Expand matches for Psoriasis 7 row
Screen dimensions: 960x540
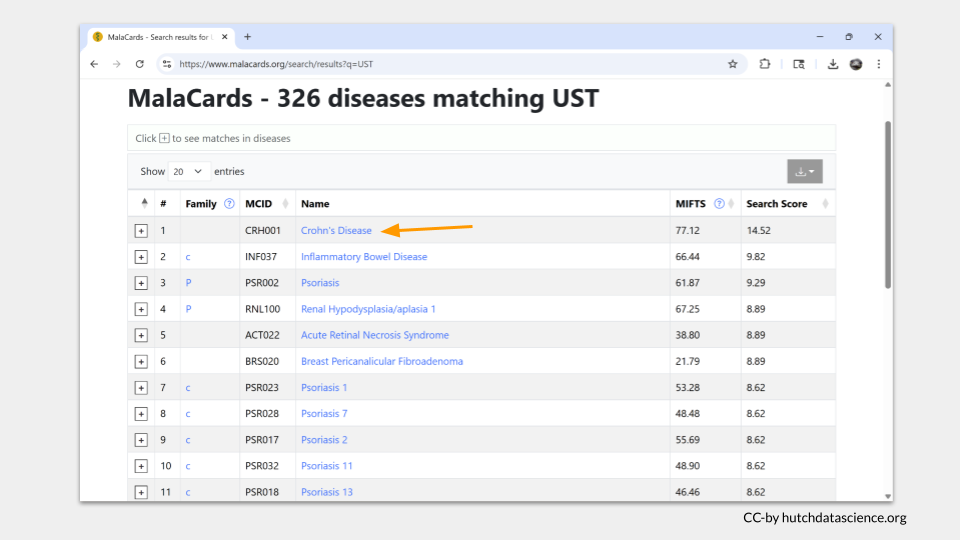tap(141, 414)
